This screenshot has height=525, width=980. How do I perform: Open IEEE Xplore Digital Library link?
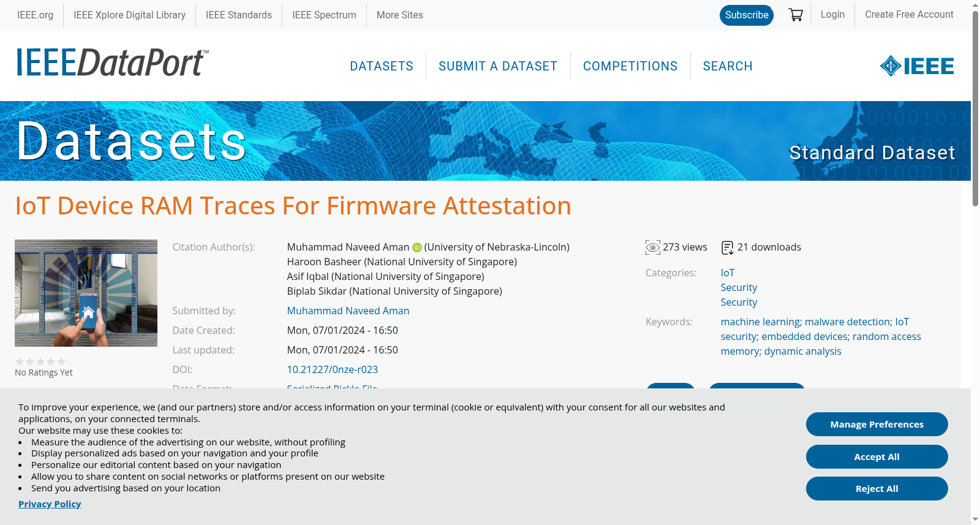[x=129, y=15]
